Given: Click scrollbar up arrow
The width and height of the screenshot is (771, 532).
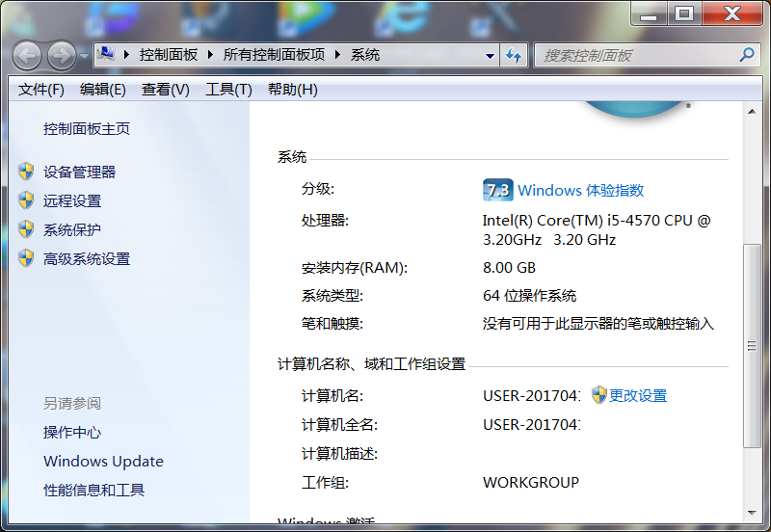Looking at the screenshot, I should tap(752, 112).
